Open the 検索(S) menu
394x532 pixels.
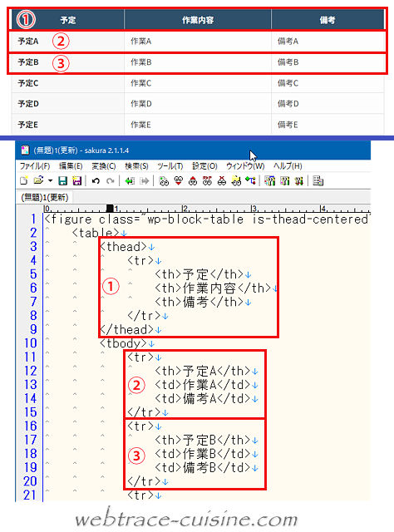pos(136,166)
